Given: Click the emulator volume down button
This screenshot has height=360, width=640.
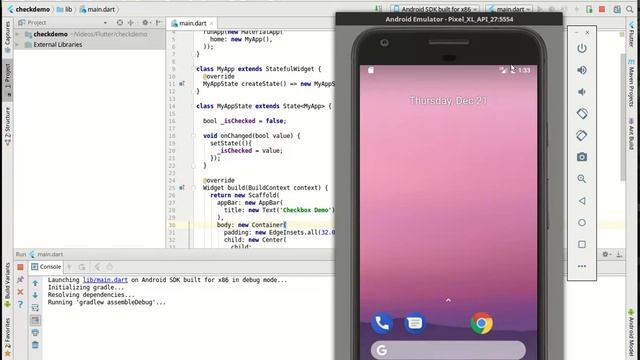Looking at the screenshot, I should click(582, 92).
